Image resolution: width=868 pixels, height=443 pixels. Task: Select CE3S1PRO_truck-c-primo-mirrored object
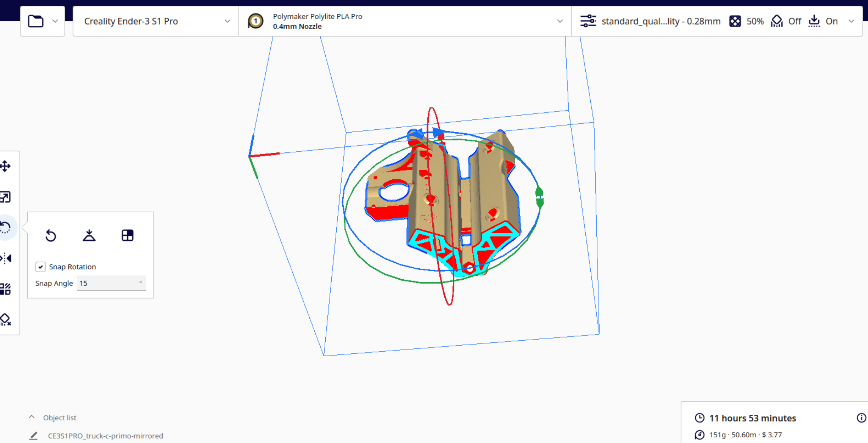(x=106, y=435)
